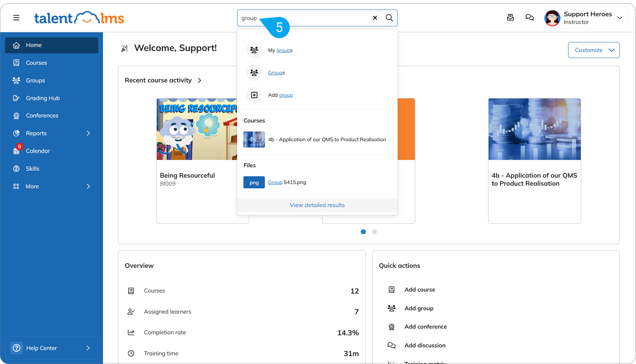Image resolution: width=636 pixels, height=364 pixels.
Task: Open the discussions chat icon
Action: 529,18
